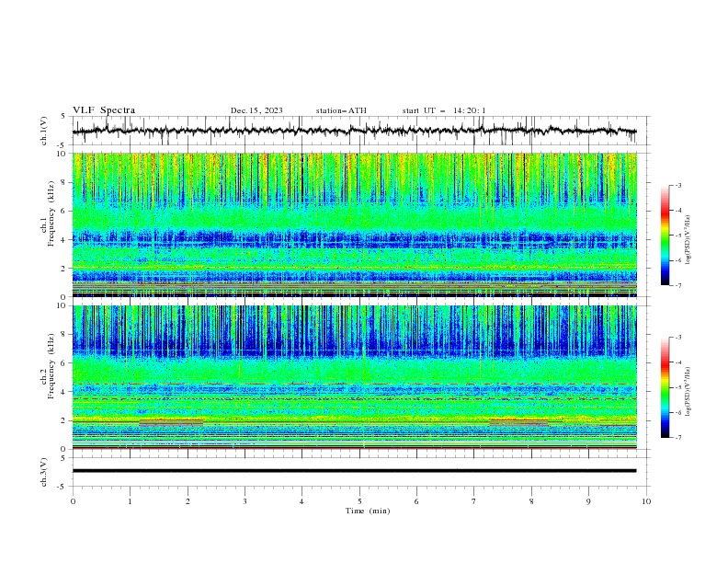Click time axis tick label "1"
The image size is (728, 563).
pos(130,501)
